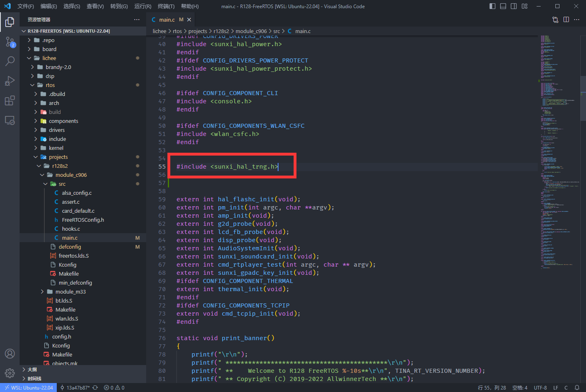
Task: Click the Manage gear icon
Action: pos(10,373)
